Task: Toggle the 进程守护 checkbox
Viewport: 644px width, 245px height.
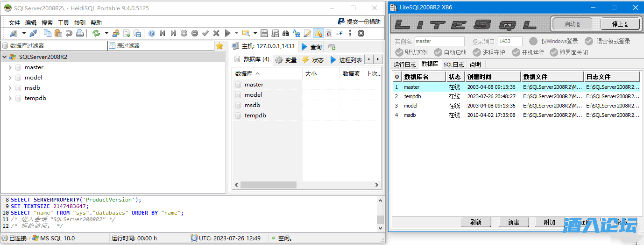Action: (476, 52)
